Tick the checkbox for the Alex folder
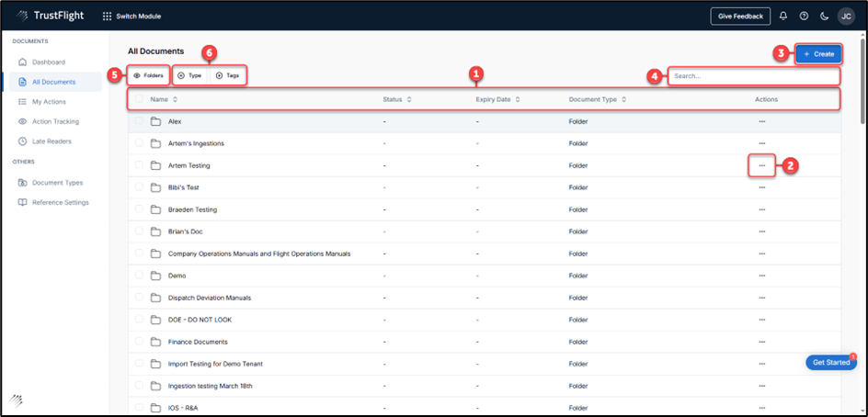This screenshot has width=868, height=417. coord(139,121)
